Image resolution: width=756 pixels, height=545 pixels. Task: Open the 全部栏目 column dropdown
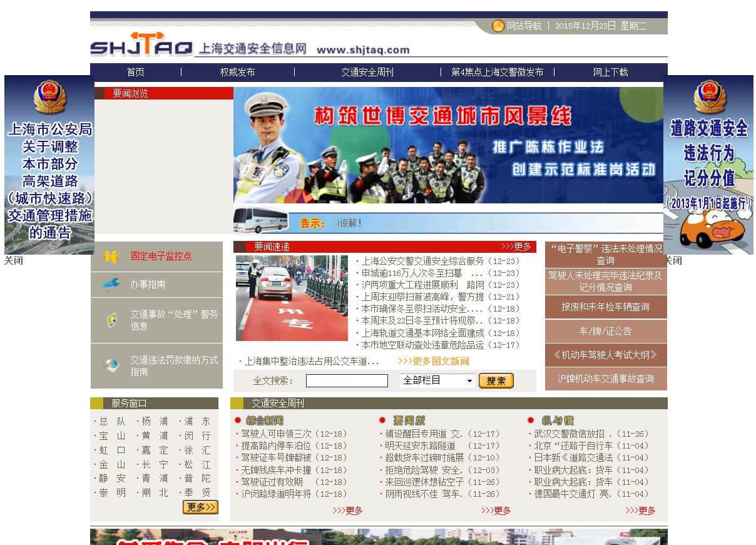click(x=436, y=380)
